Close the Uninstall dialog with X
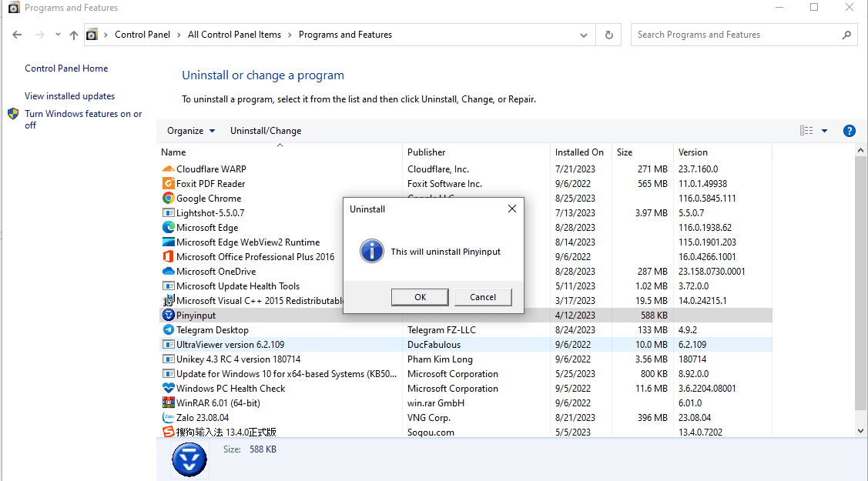The image size is (868, 481). [512, 209]
